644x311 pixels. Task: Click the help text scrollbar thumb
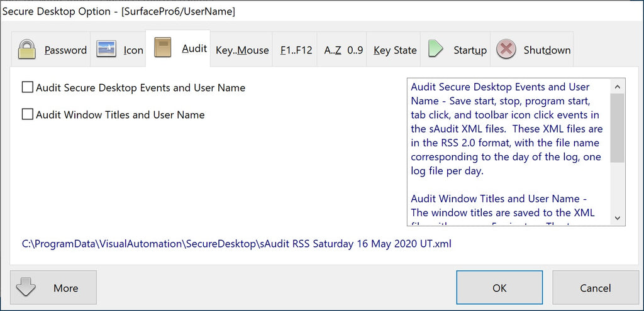[x=618, y=129]
